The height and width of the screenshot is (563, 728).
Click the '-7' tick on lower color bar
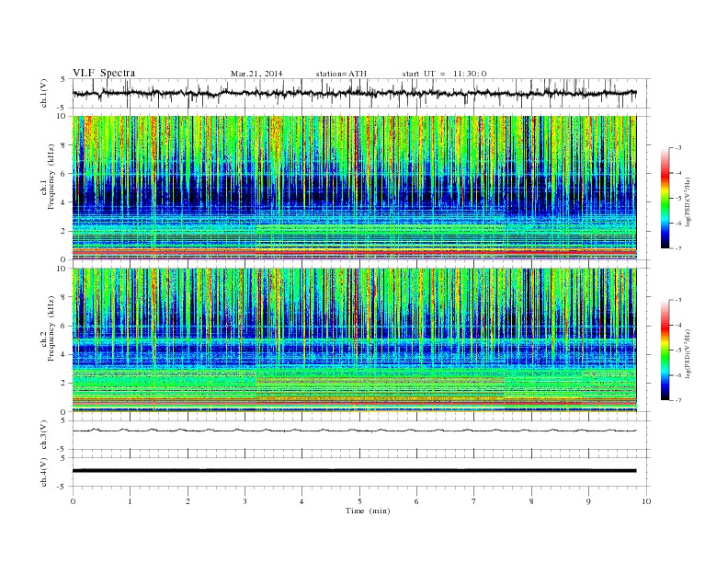click(678, 400)
